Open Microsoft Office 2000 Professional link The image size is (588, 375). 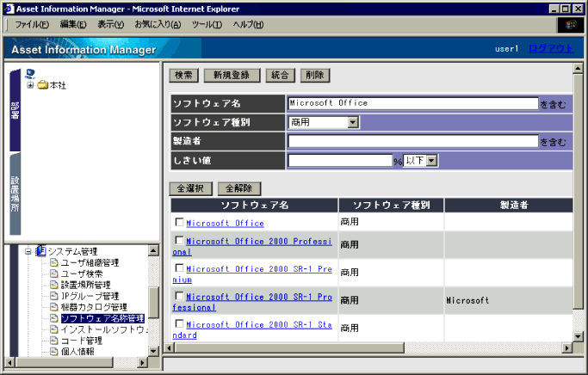(x=252, y=247)
